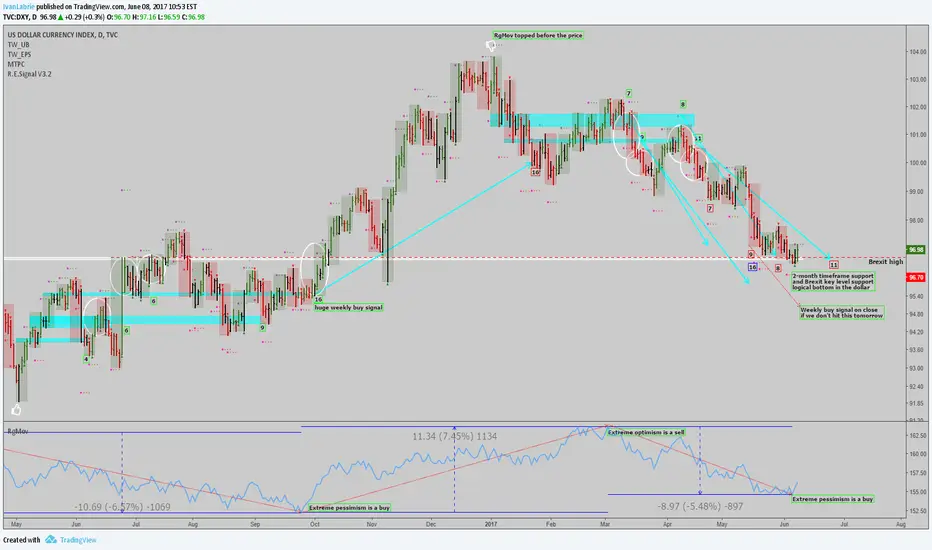Click the 100.00 price axis label

[917, 163]
